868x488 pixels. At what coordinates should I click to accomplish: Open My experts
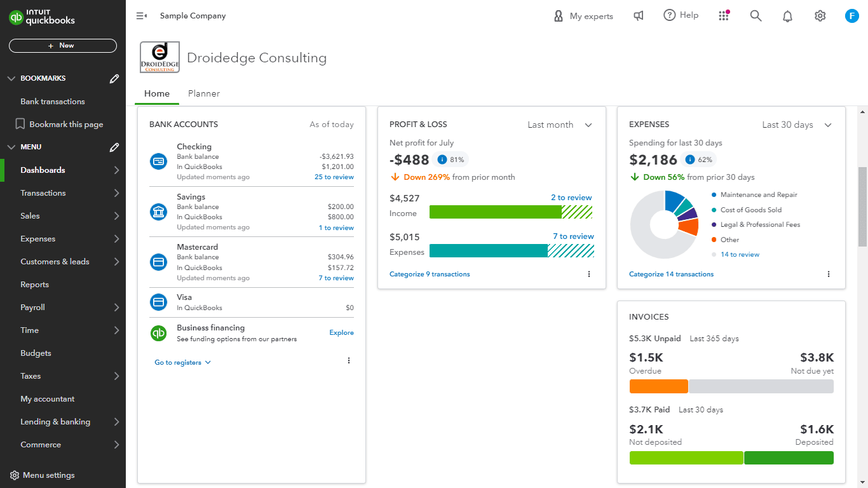[583, 16]
